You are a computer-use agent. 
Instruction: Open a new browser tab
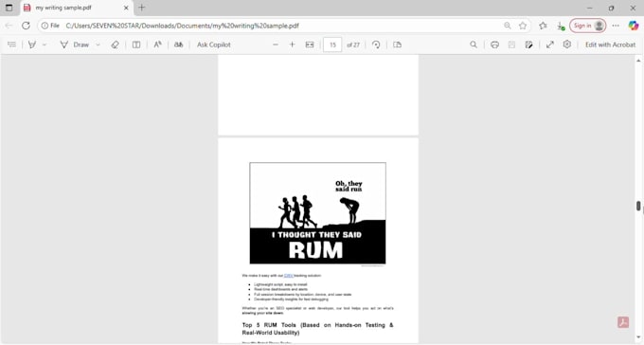[142, 8]
